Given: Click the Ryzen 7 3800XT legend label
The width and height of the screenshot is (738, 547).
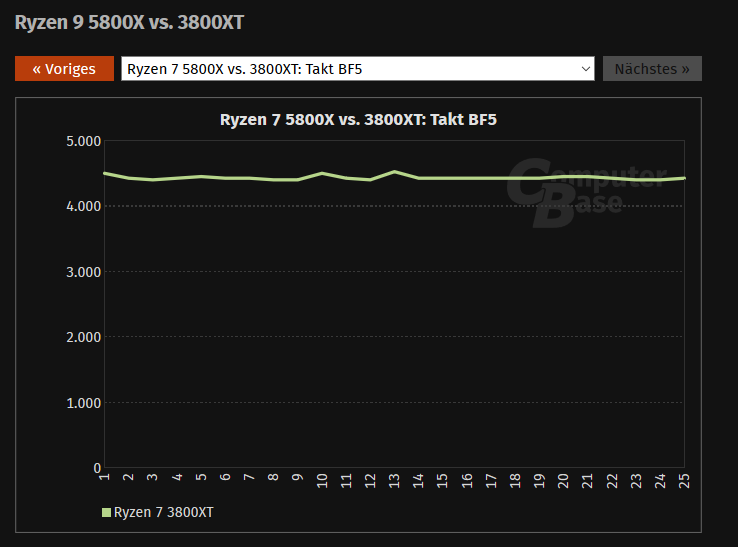Looking at the screenshot, I should pyautogui.click(x=164, y=512).
